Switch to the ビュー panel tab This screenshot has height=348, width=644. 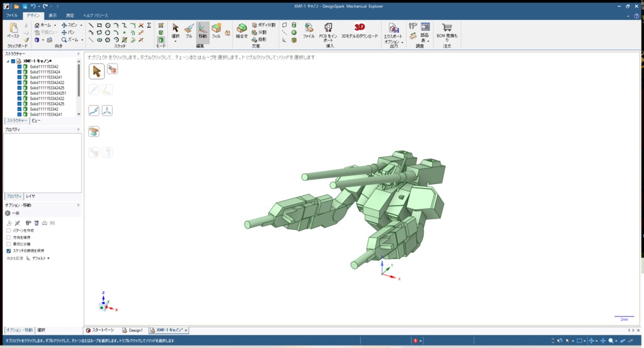[36, 121]
